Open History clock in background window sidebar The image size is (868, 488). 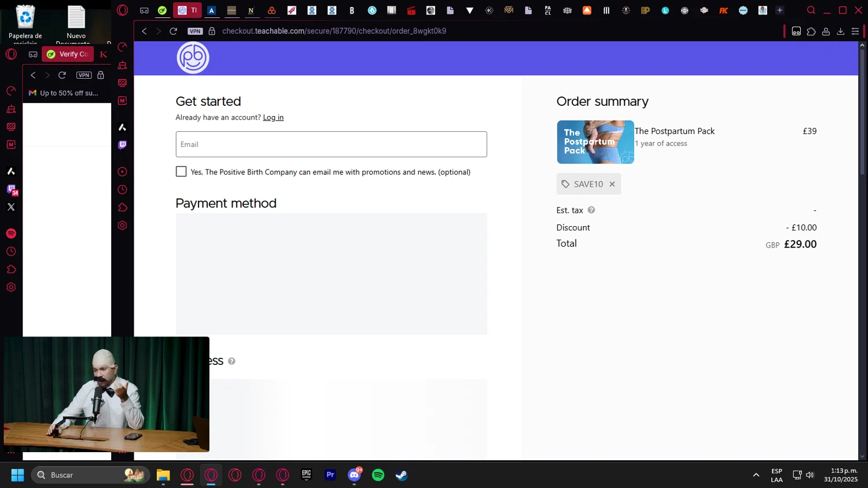click(11, 252)
